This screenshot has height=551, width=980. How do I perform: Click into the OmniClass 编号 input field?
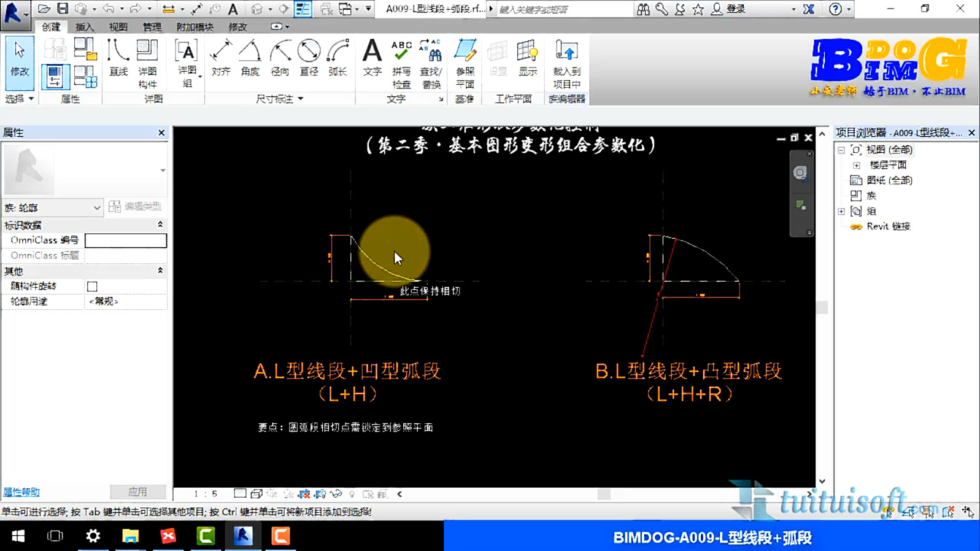[x=126, y=241]
